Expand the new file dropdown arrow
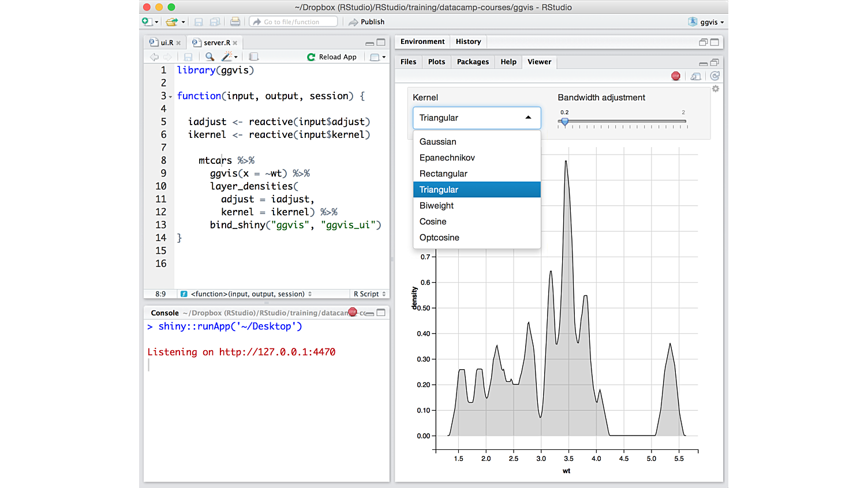 click(156, 22)
